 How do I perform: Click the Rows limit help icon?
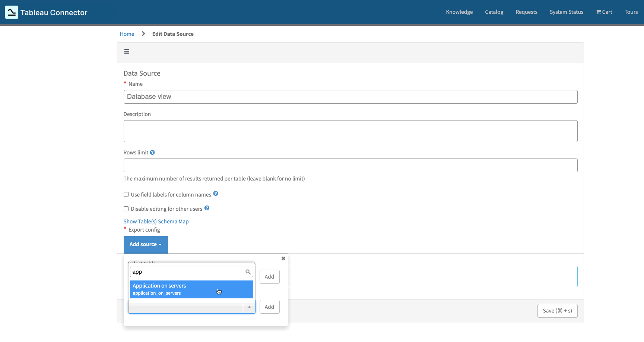pos(152,152)
